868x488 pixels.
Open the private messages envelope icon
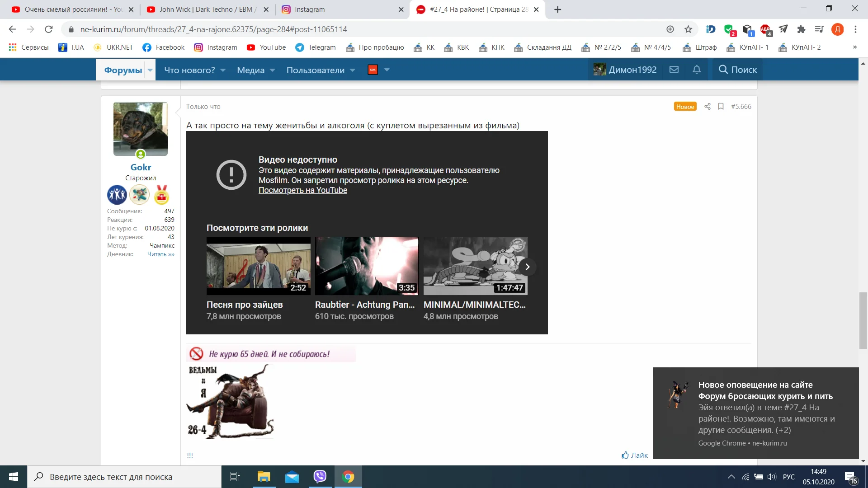coord(674,70)
